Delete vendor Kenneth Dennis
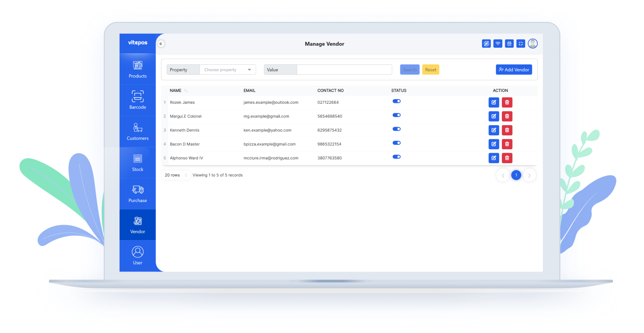Viewport: 644px width, 333px height. pyautogui.click(x=507, y=130)
